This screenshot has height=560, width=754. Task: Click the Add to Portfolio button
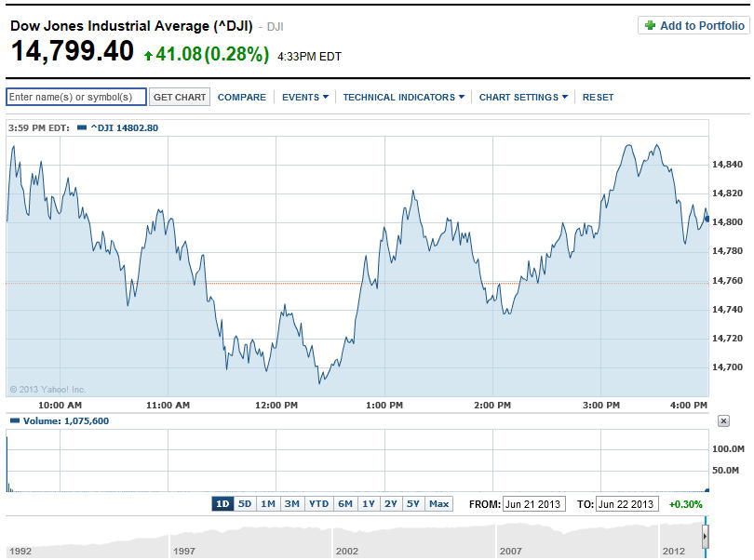[693, 26]
